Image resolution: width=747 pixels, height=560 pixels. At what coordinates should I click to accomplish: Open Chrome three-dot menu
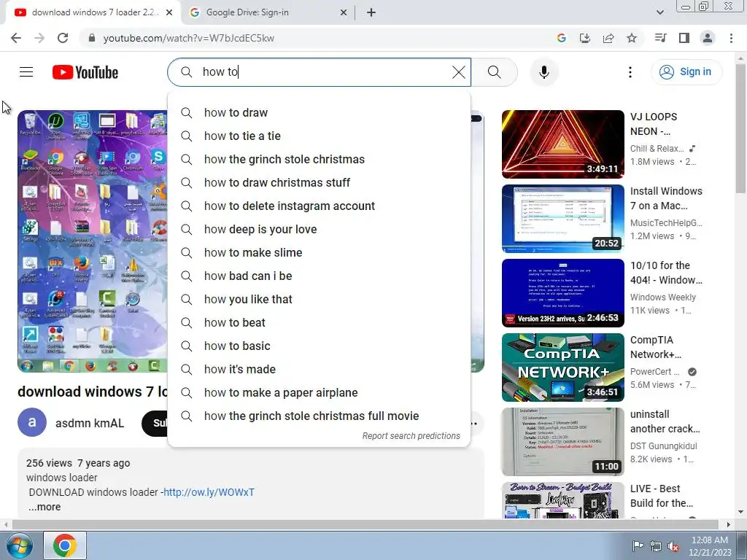731,38
